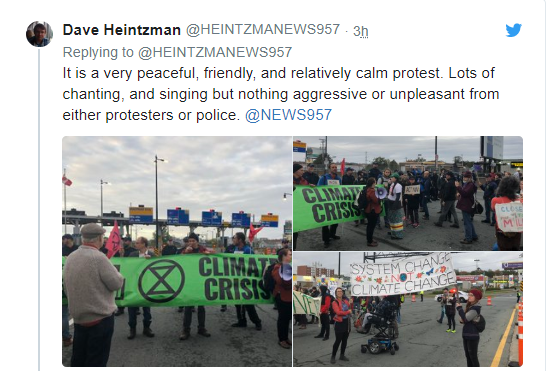Screen dimensions: 546x371
Task: Click the megaphone in the top-right photo
Action: coord(381,193)
